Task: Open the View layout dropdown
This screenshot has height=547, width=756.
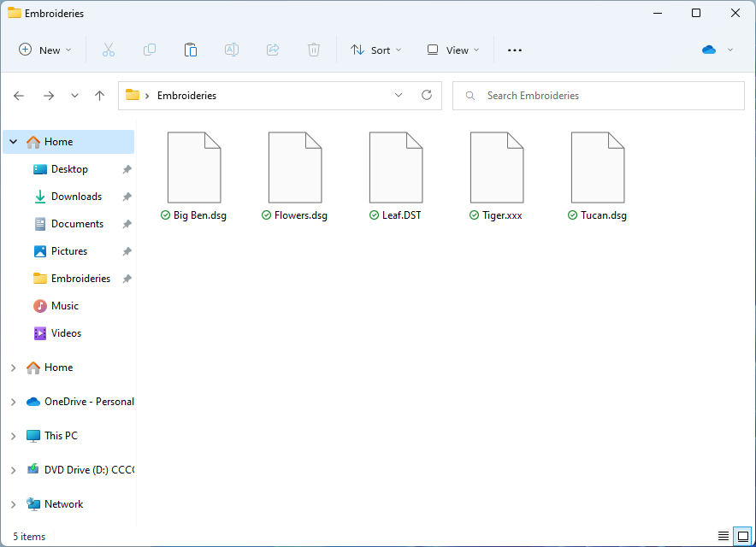Action: tap(453, 50)
